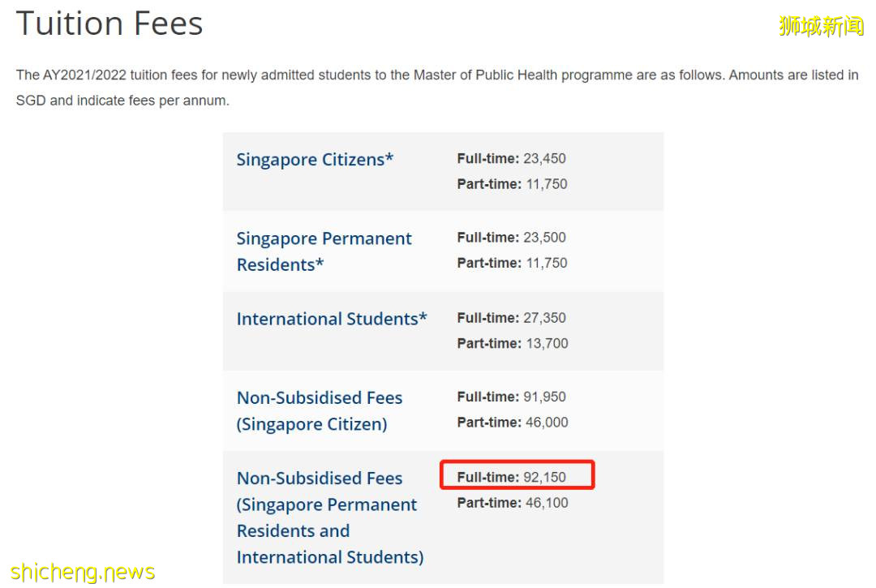Select Part-time 11,750 in Singapore Citizens row

pos(512,184)
